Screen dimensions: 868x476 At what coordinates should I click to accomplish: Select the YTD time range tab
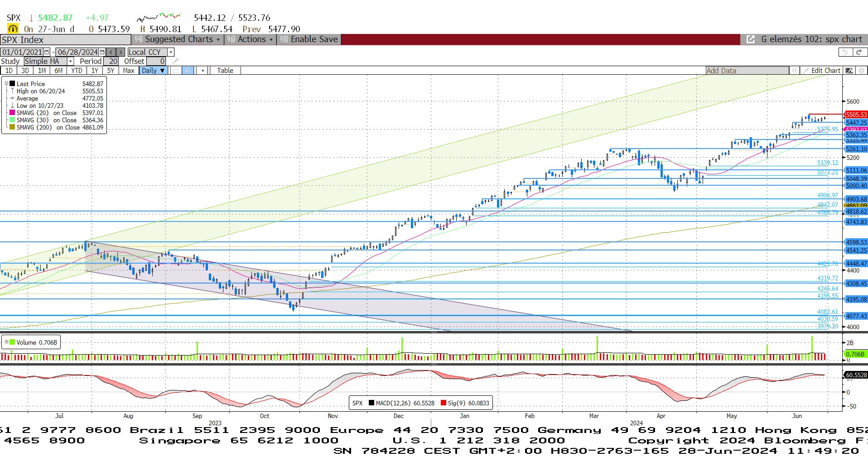(77, 71)
